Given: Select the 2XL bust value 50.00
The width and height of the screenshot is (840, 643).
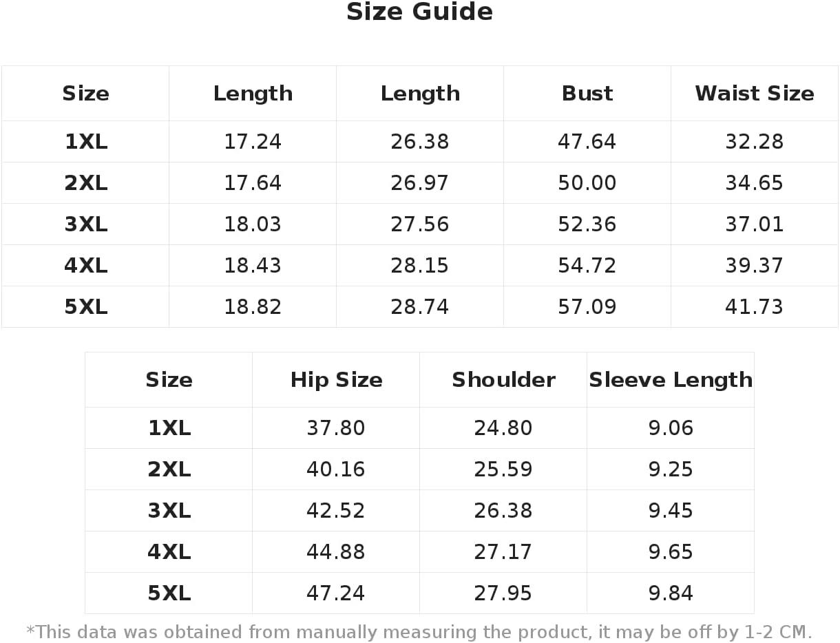Looking at the screenshot, I should [587, 183].
